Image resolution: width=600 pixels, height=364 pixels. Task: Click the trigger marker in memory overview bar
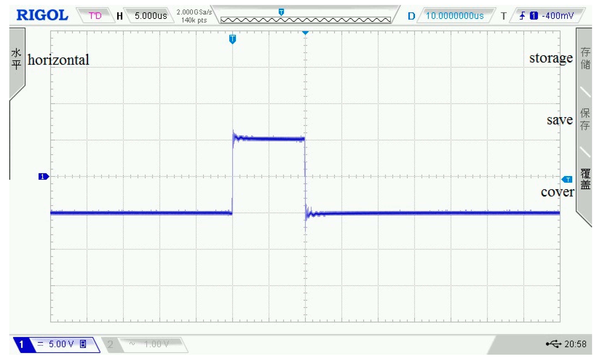[281, 12]
